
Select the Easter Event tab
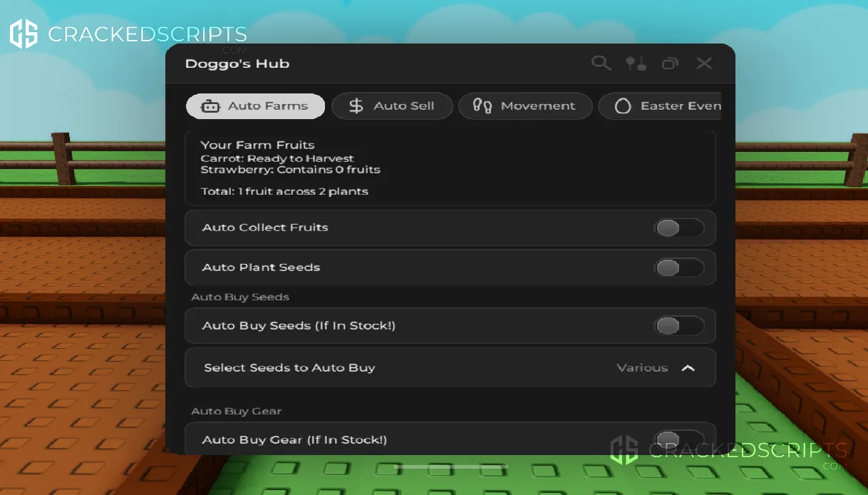pos(660,106)
